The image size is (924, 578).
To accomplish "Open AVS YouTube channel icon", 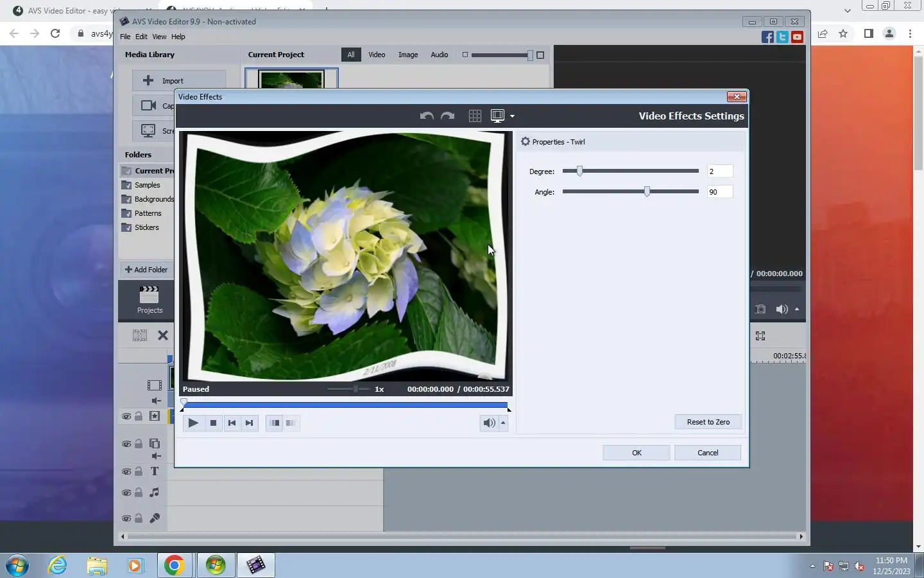I will [797, 37].
